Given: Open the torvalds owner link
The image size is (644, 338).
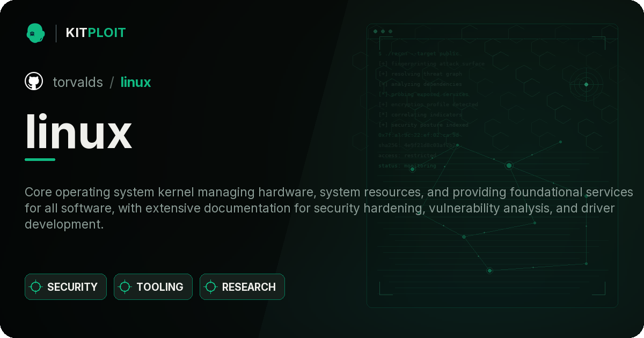Looking at the screenshot, I should tap(78, 82).
